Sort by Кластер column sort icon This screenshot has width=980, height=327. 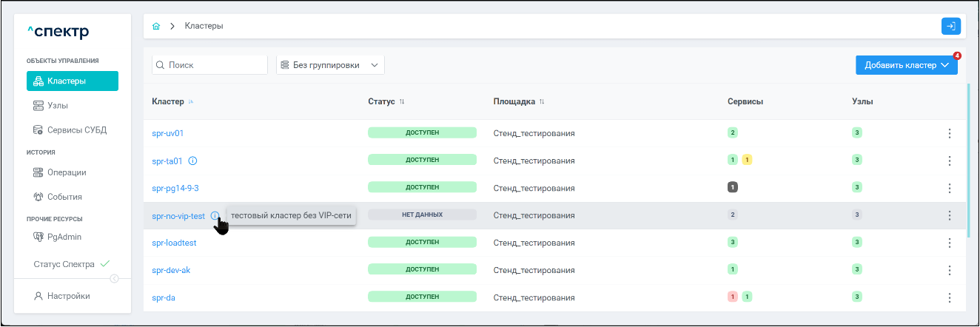point(191,101)
